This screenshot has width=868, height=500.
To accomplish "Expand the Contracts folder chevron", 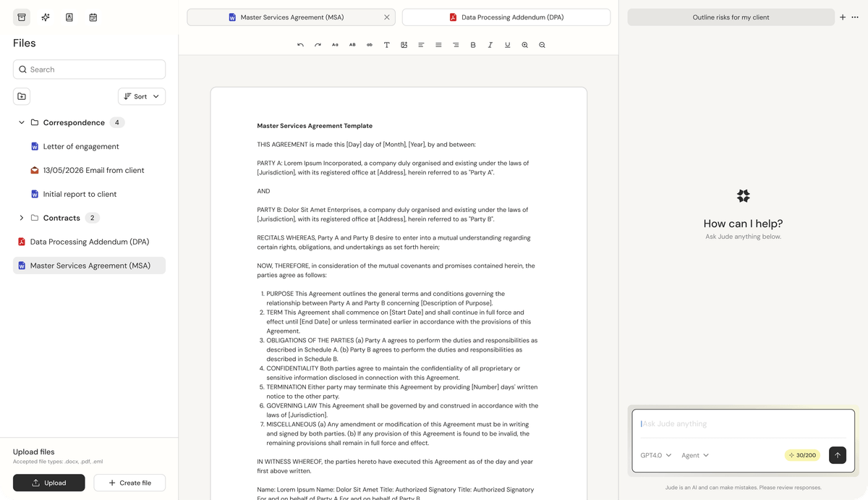I will pos(22,218).
